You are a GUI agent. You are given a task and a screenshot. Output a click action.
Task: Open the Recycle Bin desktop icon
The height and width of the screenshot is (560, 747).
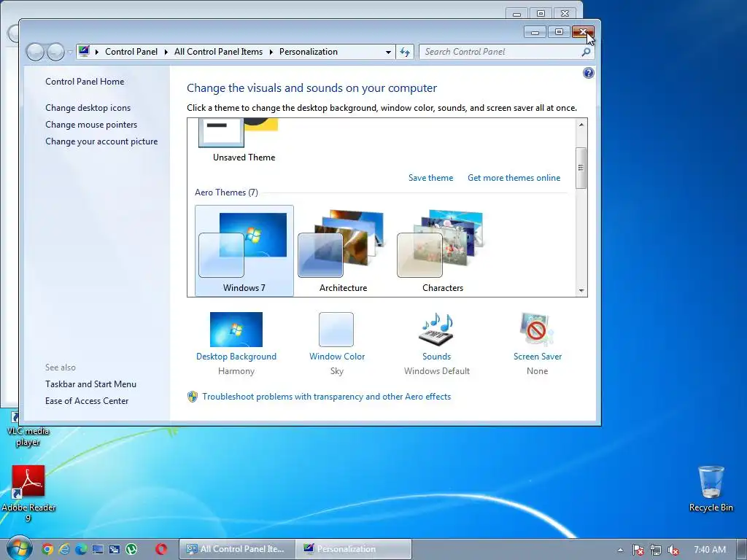click(711, 489)
